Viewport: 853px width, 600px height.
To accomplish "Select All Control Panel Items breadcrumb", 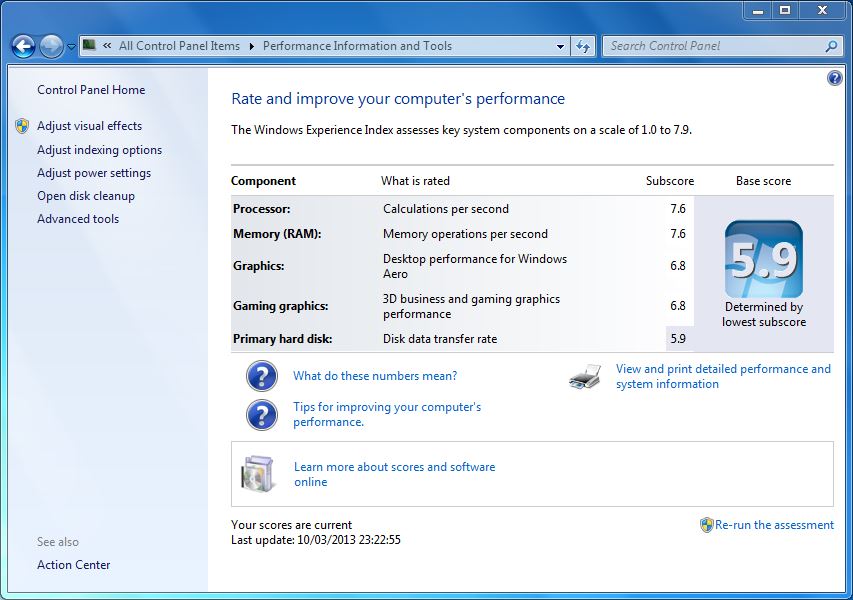I will (x=179, y=46).
